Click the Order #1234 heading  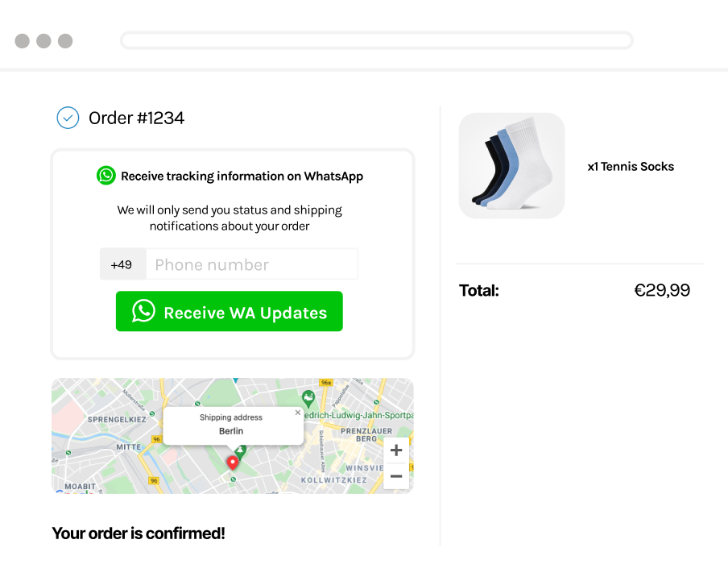click(137, 118)
